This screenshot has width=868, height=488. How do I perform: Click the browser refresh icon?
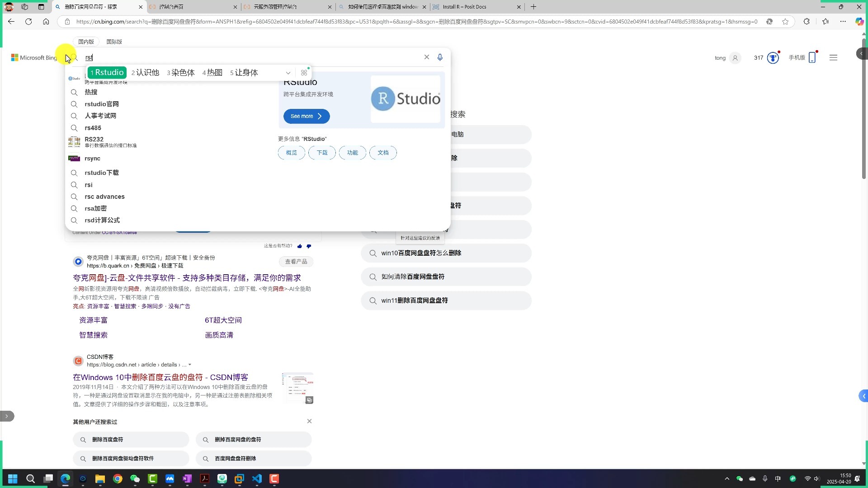tap(28, 21)
